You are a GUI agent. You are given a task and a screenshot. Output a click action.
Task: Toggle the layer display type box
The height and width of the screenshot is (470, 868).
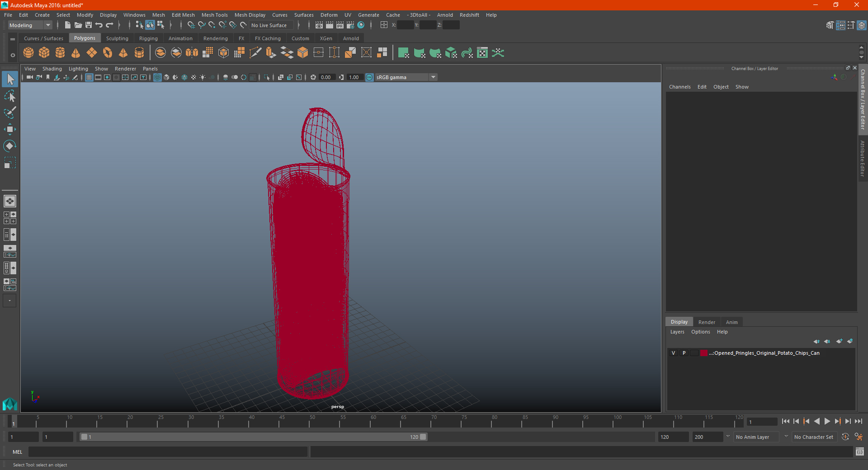click(x=694, y=353)
